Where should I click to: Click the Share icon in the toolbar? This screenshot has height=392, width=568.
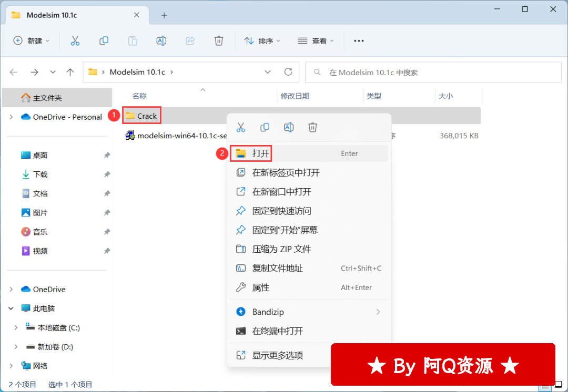pyautogui.click(x=190, y=41)
